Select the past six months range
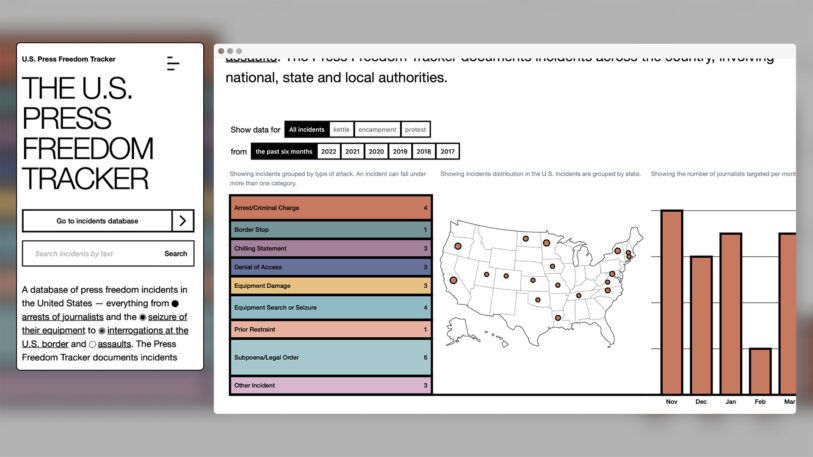 click(x=283, y=151)
